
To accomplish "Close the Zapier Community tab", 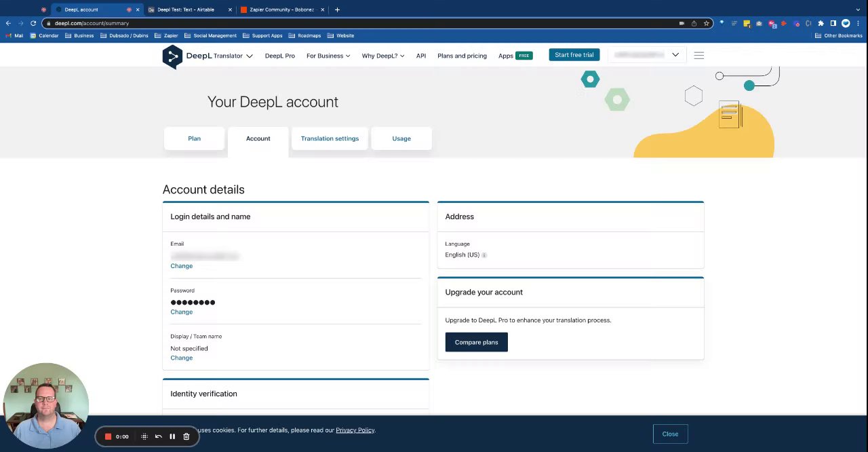I will [322, 10].
